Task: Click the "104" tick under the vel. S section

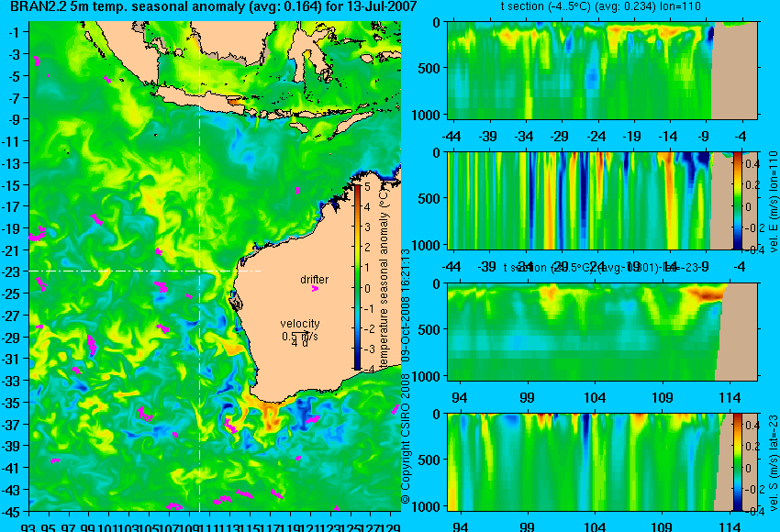Action: [x=595, y=526]
